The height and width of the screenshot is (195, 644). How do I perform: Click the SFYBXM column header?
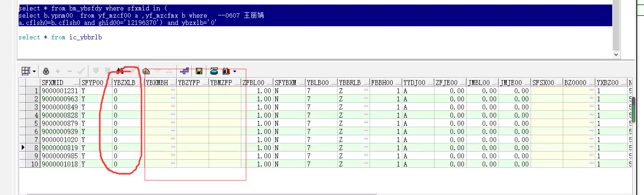click(289, 82)
